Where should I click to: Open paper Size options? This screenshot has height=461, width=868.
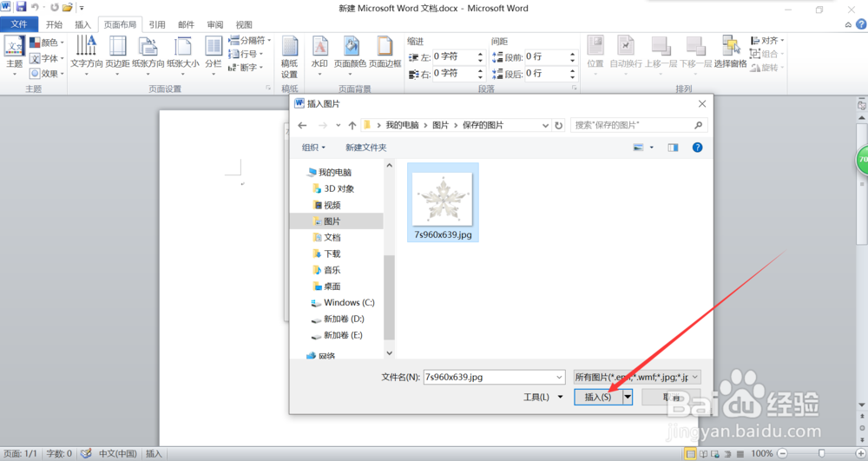(x=182, y=56)
